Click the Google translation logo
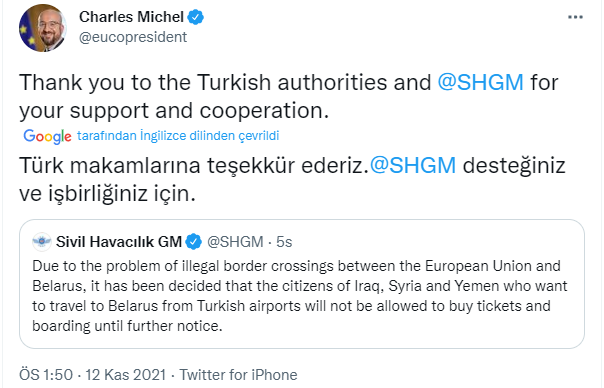Image resolution: width=604 pixels, height=388 pixels. [x=47, y=136]
